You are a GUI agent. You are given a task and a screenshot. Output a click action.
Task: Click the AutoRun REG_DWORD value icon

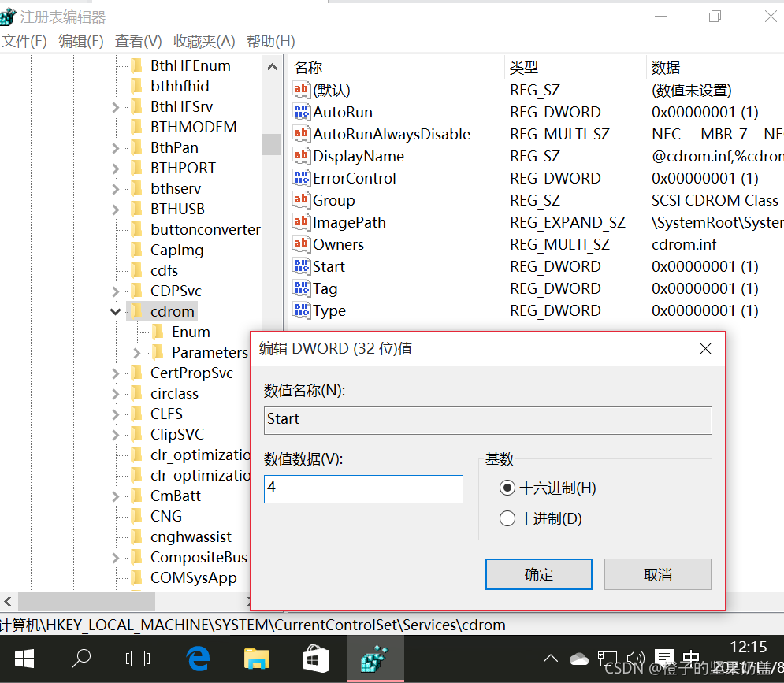pyautogui.click(x=301, y=112)
